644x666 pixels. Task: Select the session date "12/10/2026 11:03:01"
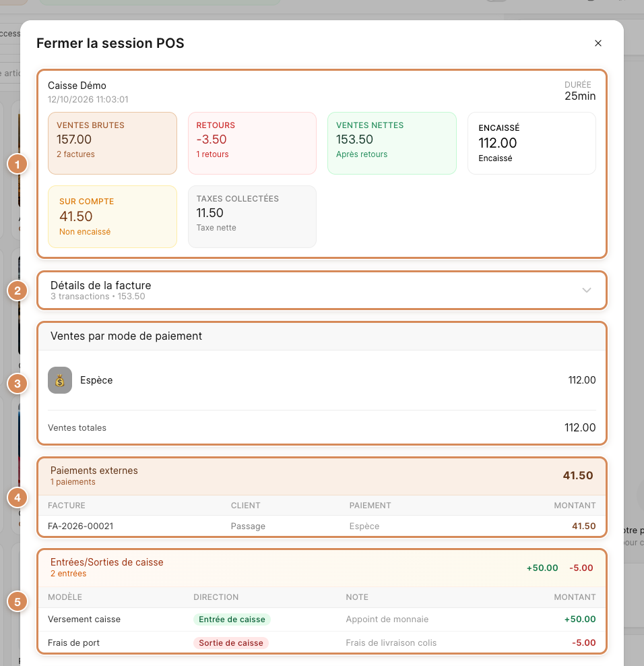[x=88, y=99]
